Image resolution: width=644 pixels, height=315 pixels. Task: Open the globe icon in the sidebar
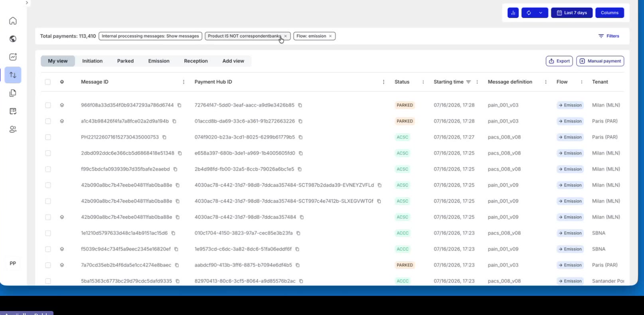[13, 39]
